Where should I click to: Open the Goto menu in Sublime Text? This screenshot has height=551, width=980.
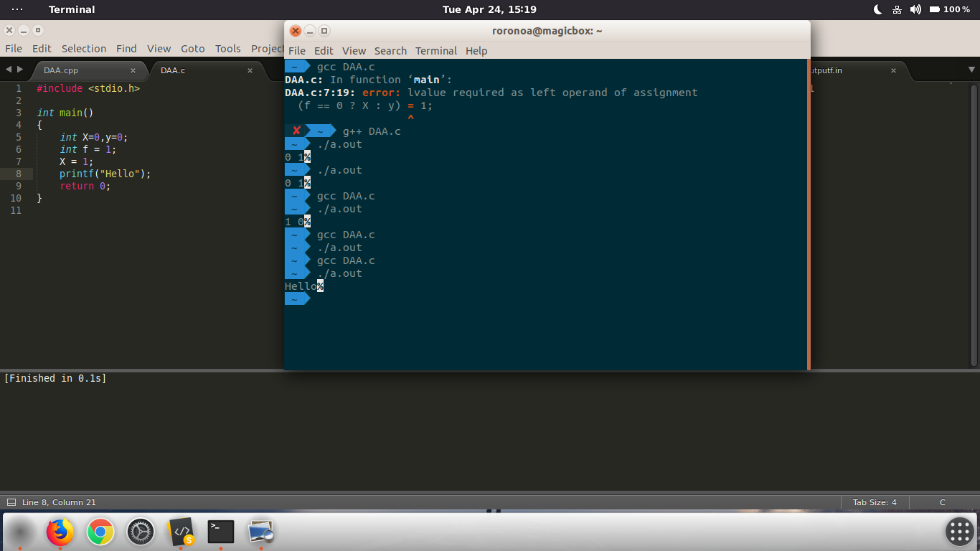(x=192, y=48)
